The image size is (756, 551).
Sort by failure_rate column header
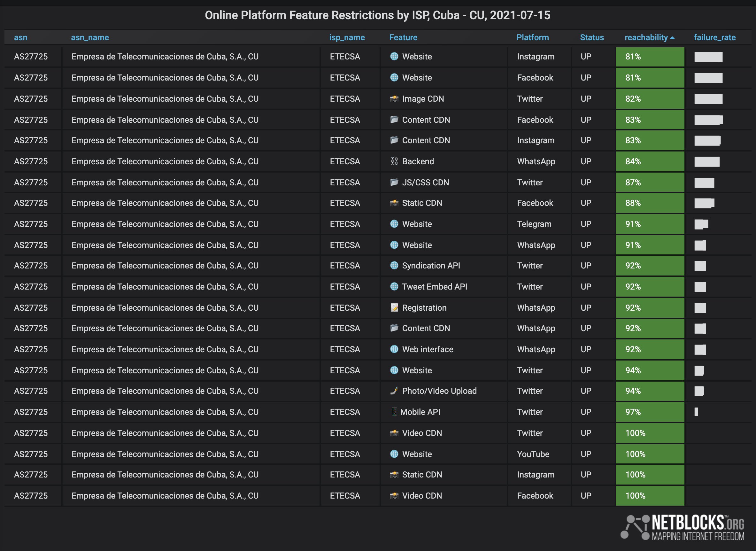[715, 37]
